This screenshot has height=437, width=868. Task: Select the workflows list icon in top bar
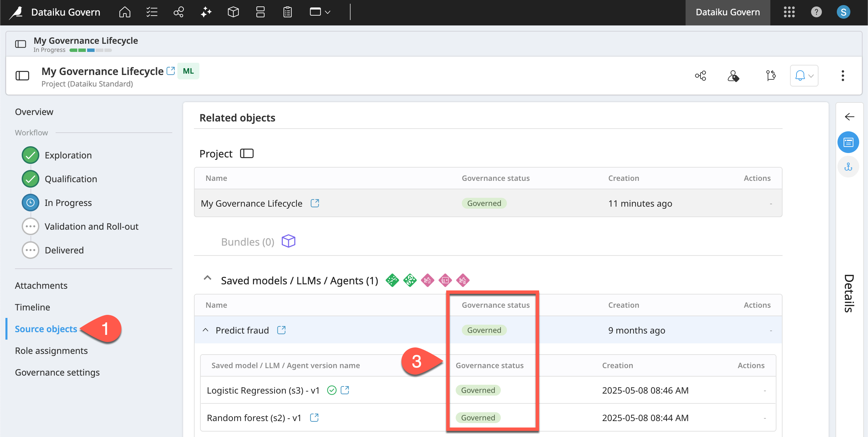152,12
